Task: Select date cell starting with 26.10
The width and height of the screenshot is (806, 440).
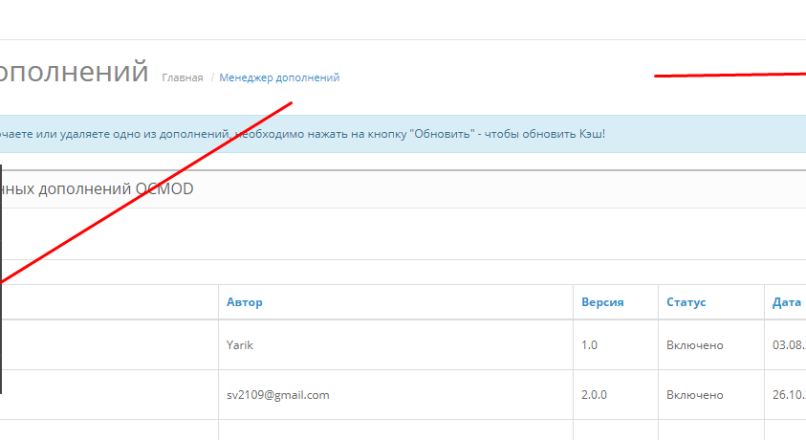Action: click(x=789, y=395)
